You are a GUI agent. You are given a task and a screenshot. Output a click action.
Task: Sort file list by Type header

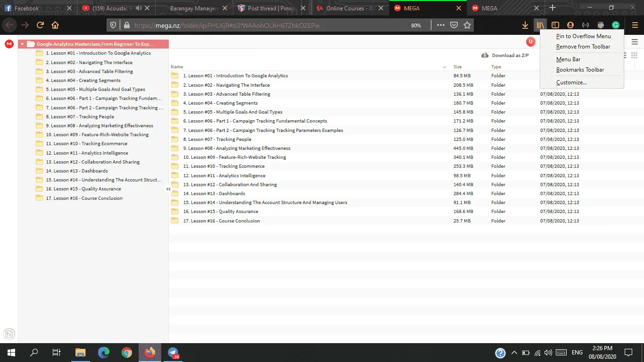tap(496, 67)
